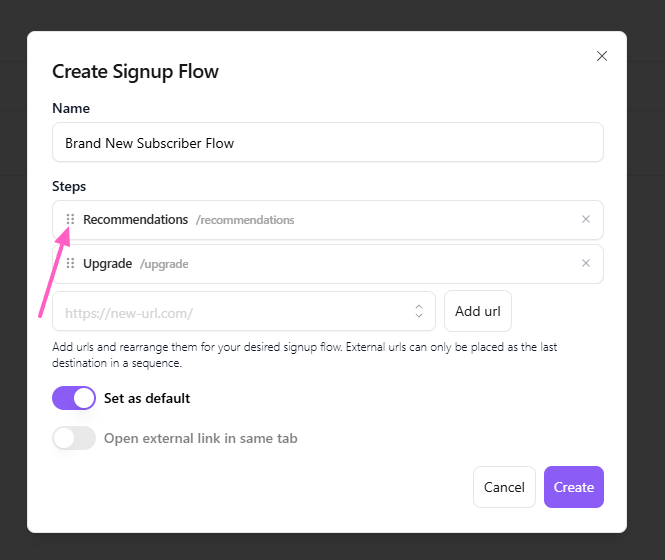Toggle Set as default switch off

[74, 398]
